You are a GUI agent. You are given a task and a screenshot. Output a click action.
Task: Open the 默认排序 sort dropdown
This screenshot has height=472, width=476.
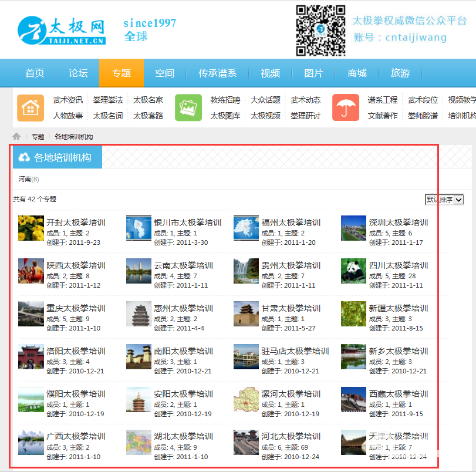click(444, 200)
